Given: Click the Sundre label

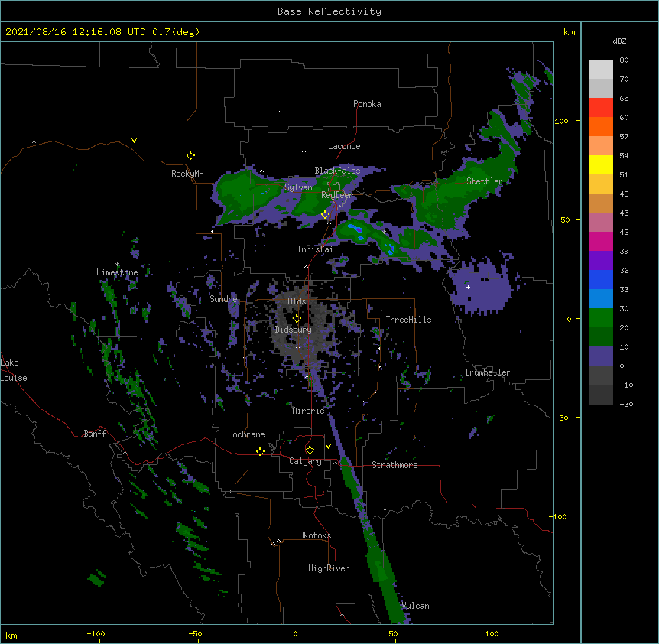Looking at the screenshot, I should click(x=223, y=299).
